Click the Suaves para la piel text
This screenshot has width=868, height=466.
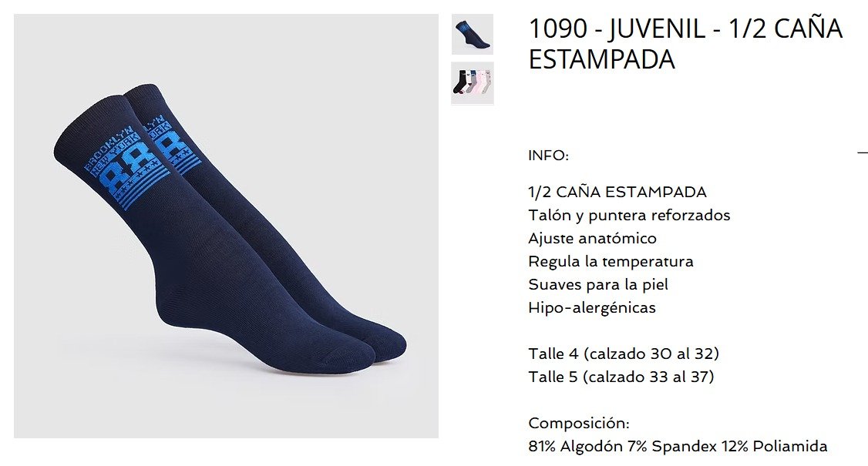598,284
